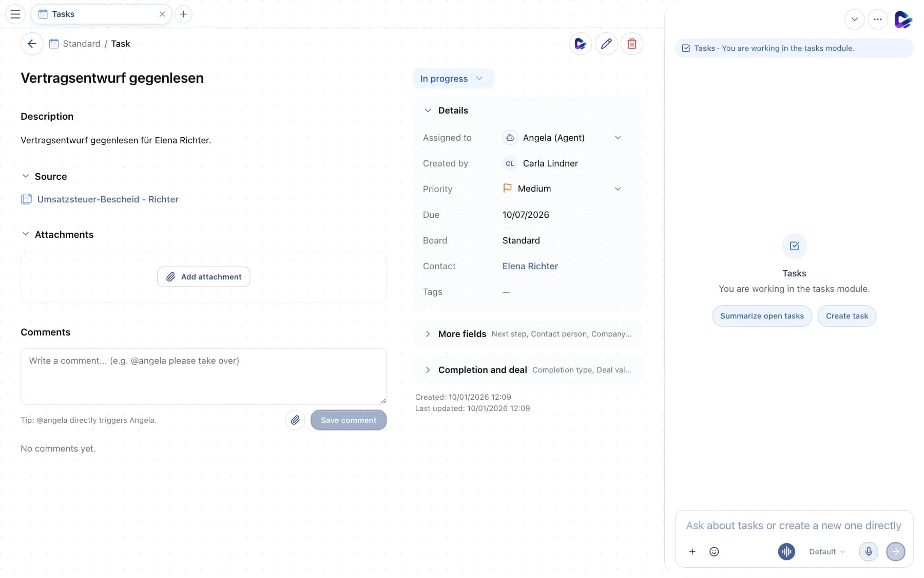
Task: Focus the Write a comment text area
Action: pos(204,376)
